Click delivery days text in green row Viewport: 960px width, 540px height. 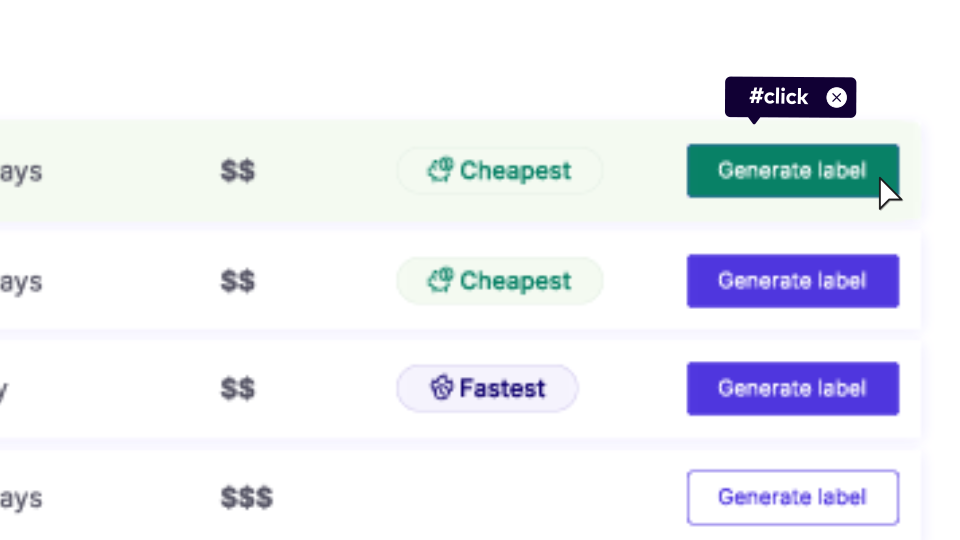20,172
